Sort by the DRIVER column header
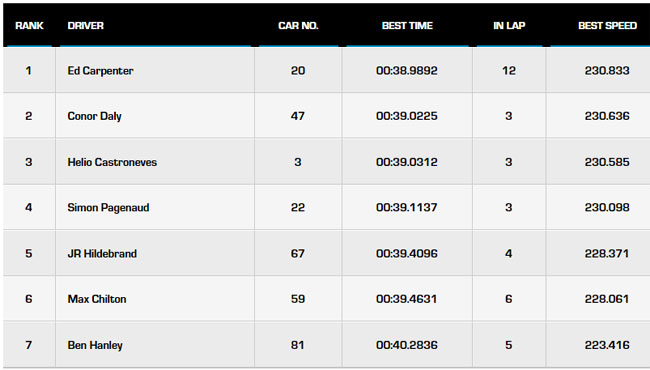 (x=85, y=26)
